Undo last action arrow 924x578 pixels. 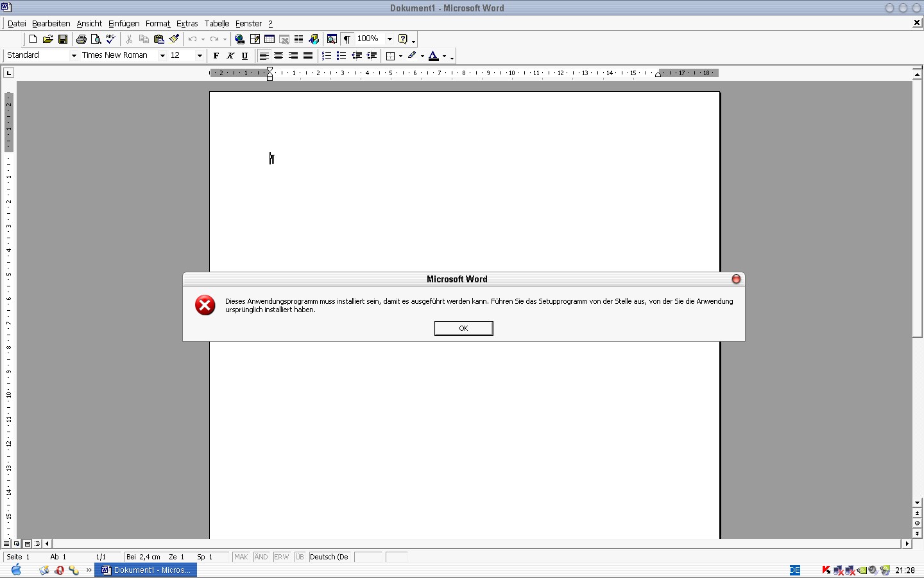coord(193,39)
